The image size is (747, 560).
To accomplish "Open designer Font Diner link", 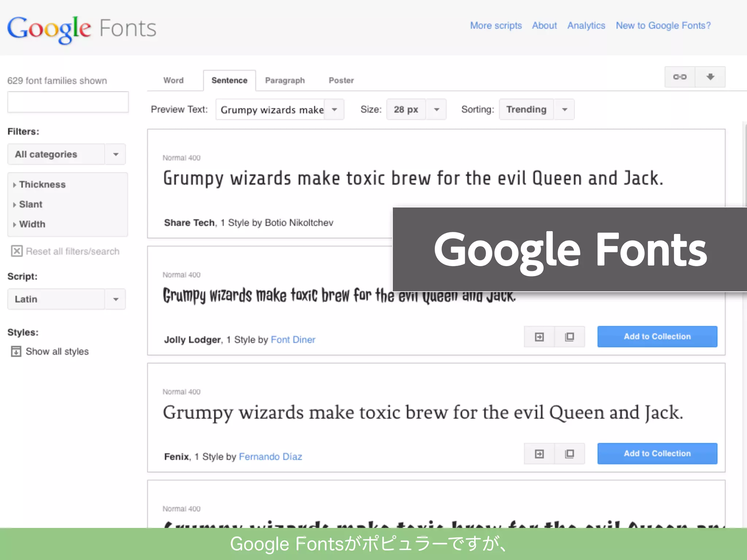I will tap(293, 340).
